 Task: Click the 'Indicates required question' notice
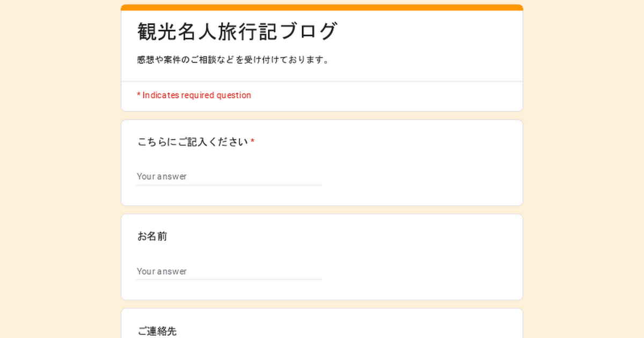(194, 95)
